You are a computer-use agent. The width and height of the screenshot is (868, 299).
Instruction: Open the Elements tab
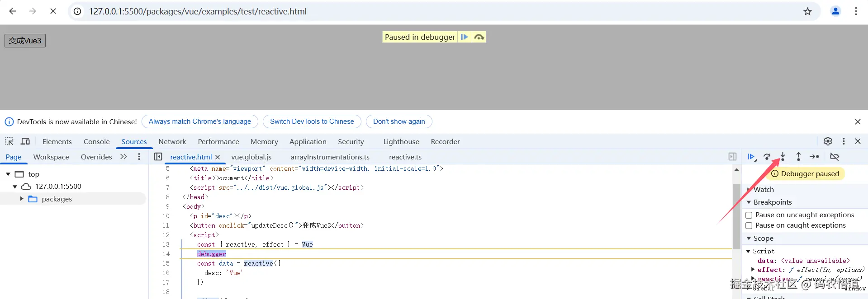pos(57,141)
